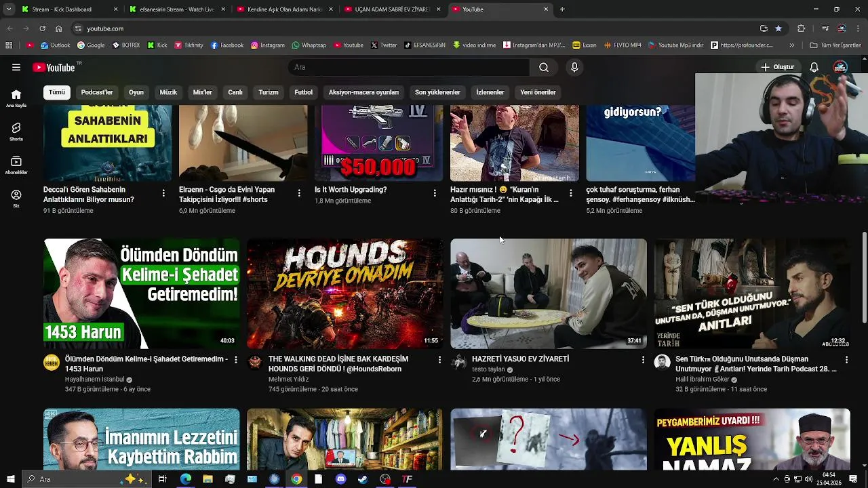Viewport: 868px width, 488px height.
Task: Bookmark this page with the star icon
Action: point(778,28)
